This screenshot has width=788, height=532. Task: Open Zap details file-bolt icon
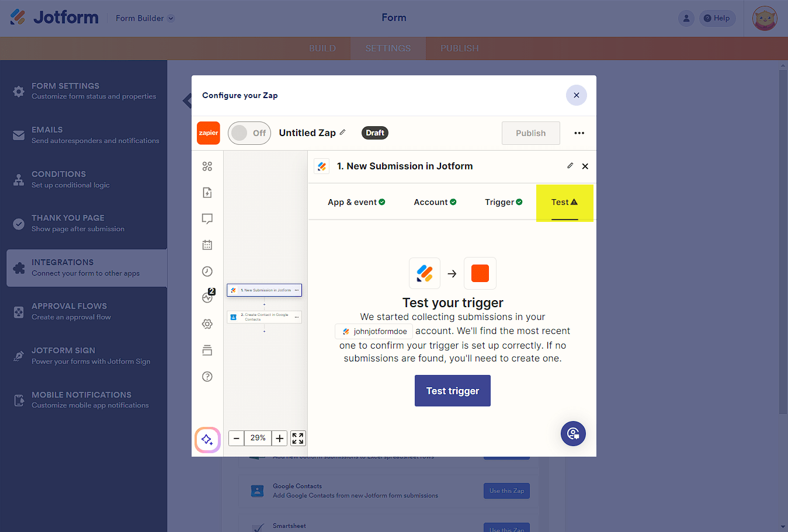tap(207, 193)
